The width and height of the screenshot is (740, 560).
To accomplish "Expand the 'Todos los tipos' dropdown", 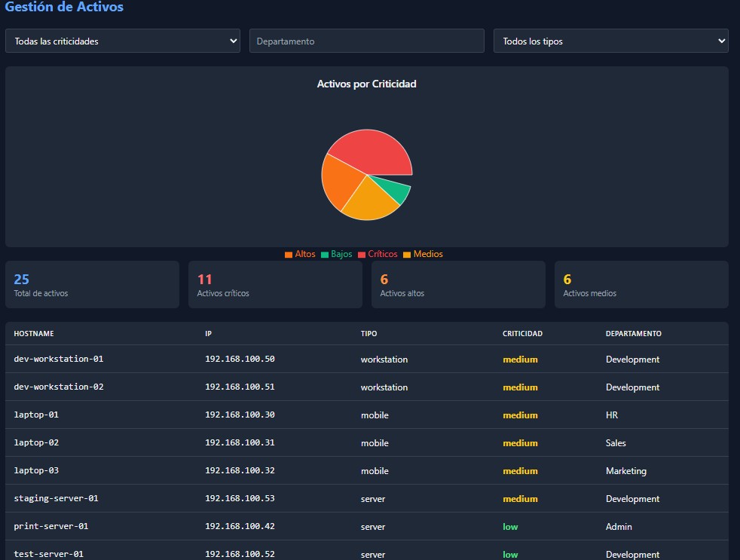I will point(610,41).
